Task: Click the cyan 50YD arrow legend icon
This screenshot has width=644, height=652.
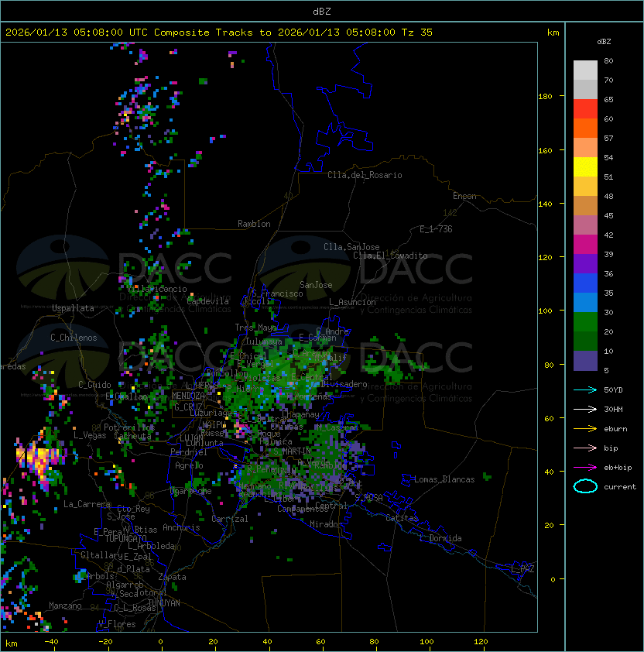Action: [x=585, y=390]
